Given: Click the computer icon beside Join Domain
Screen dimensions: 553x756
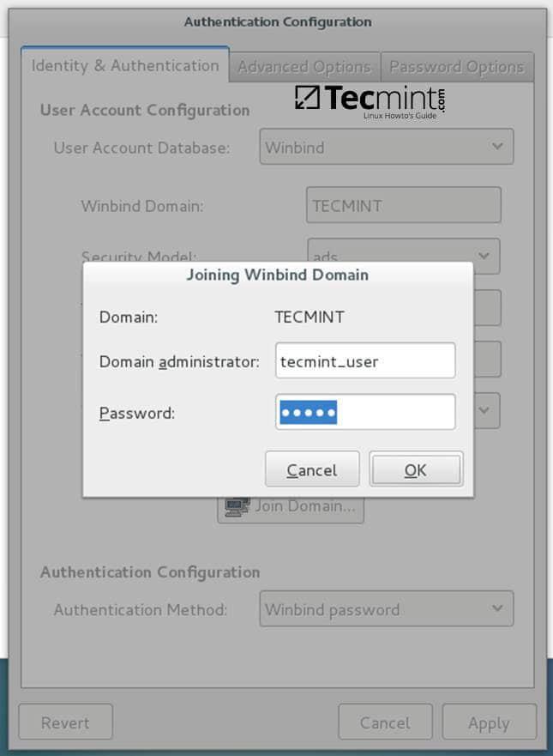Looking at the screenshot, I should pos(232,506).
